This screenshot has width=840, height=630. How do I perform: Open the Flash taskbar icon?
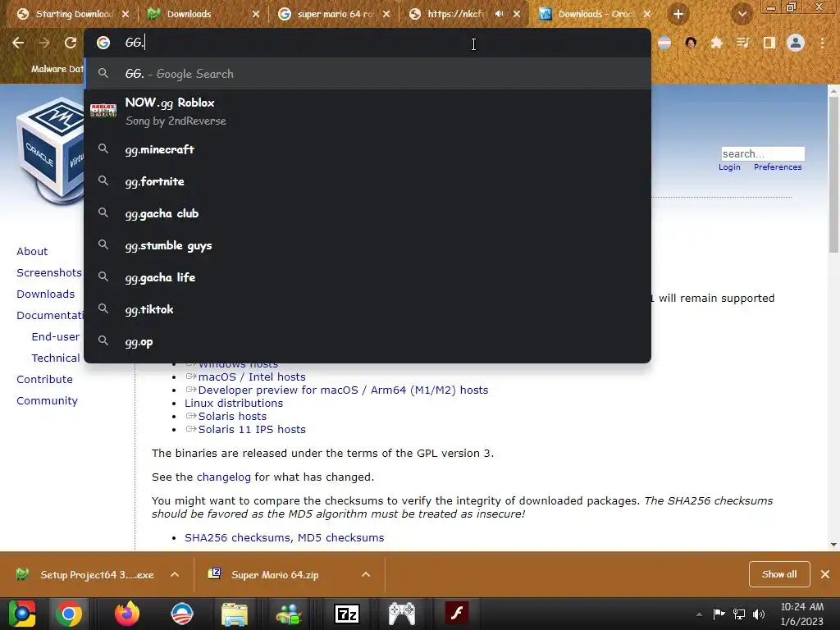click(x=457, y=614)
